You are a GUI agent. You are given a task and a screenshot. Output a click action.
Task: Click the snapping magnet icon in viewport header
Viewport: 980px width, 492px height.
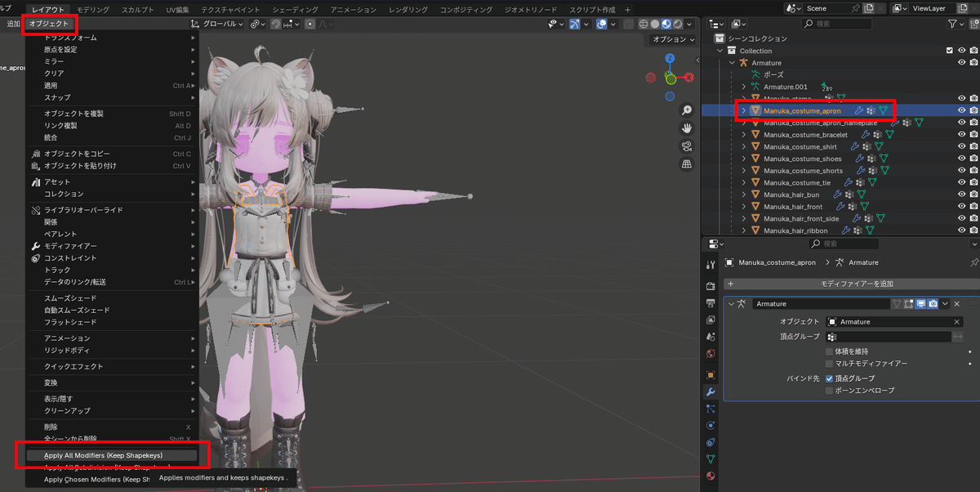pos(276,24)
